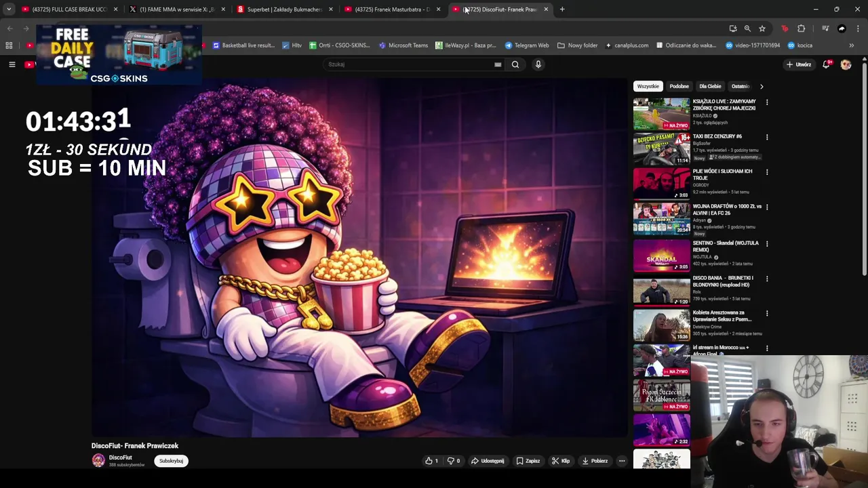Open DISCO BANIA - BRUNETKI I BLONDYNKI title

tap(723, 281)
